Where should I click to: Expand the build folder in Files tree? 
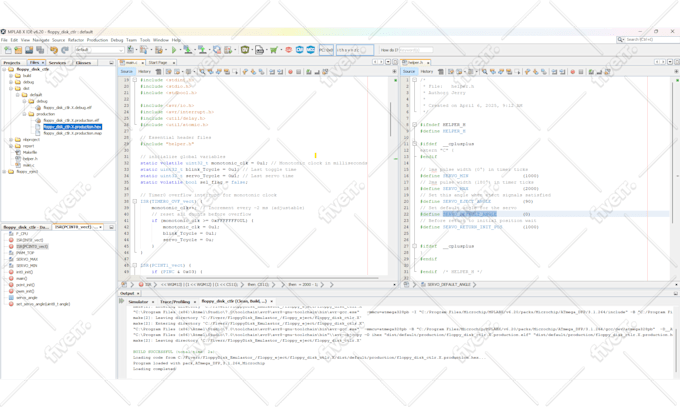click(x=11, y=75)
